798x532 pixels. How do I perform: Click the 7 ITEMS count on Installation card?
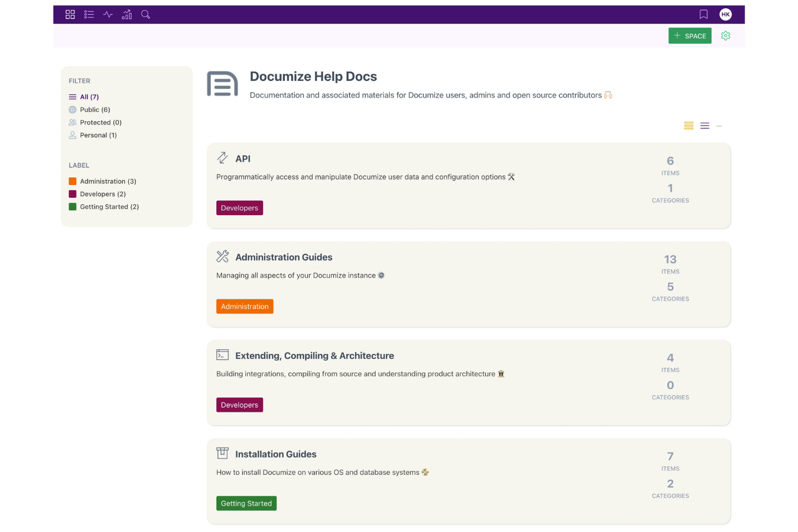click(x=670, y=461)
